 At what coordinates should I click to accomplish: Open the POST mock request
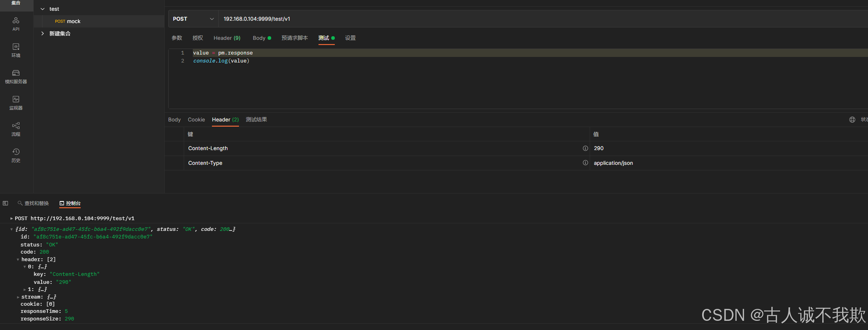(99, 21)
